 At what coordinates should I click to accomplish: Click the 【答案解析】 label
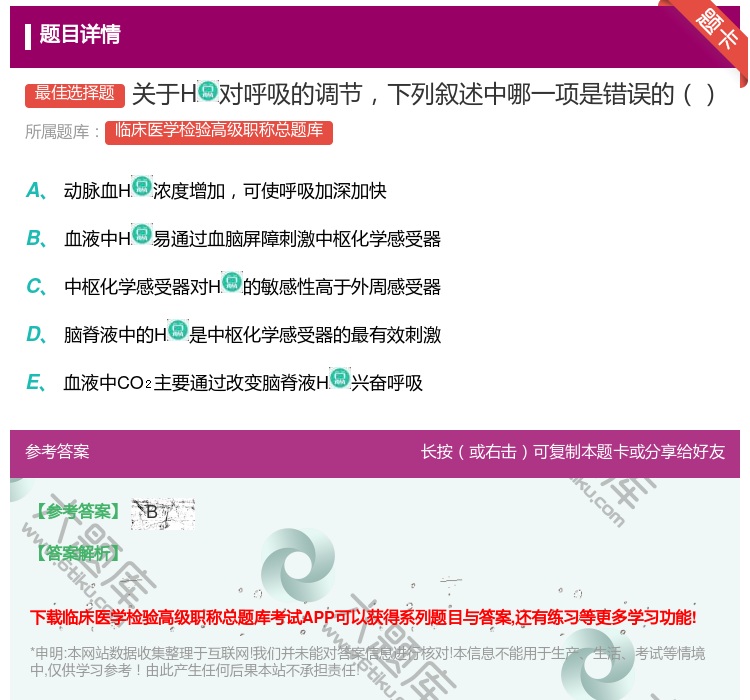pos(78,553)
